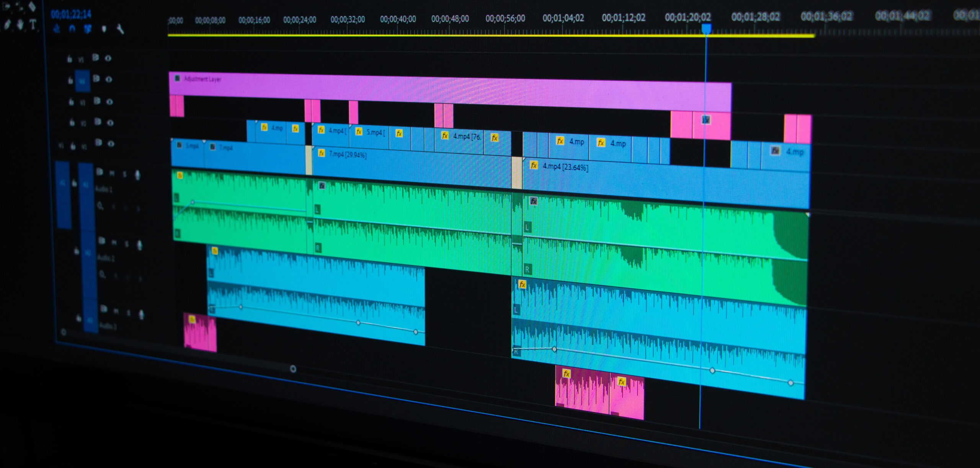This screenshot has height=468, width=980.
Task: Click voice-over record microphone on Audio 1
Action: click(137, 175)
